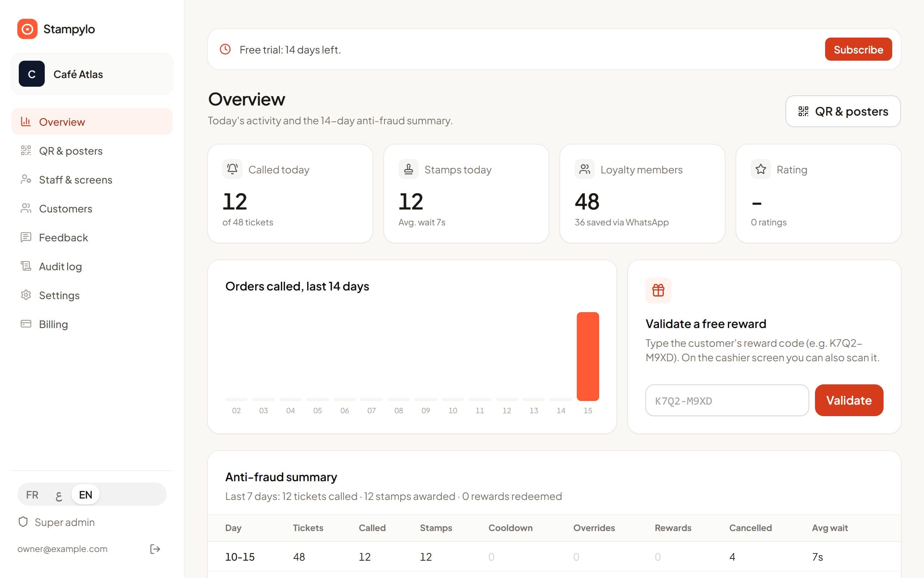Image resolution: width=924 pixels, height=578 pixels.
Task: Click the owner@example.com account text
Action: (62, 549)
